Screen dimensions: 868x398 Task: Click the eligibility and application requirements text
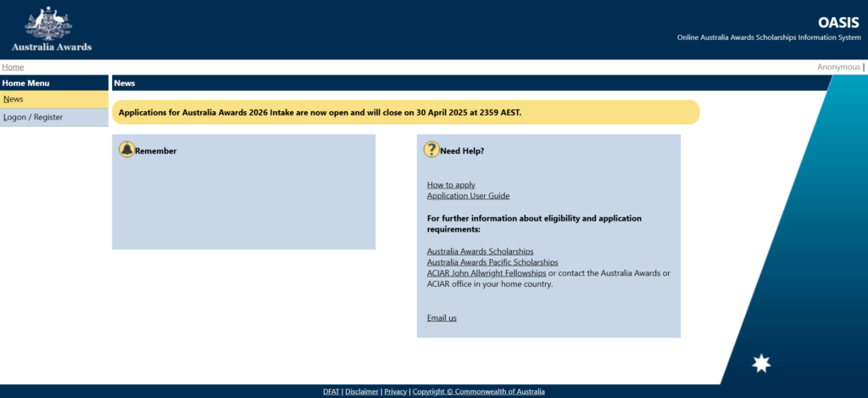[x=534, y=223]
